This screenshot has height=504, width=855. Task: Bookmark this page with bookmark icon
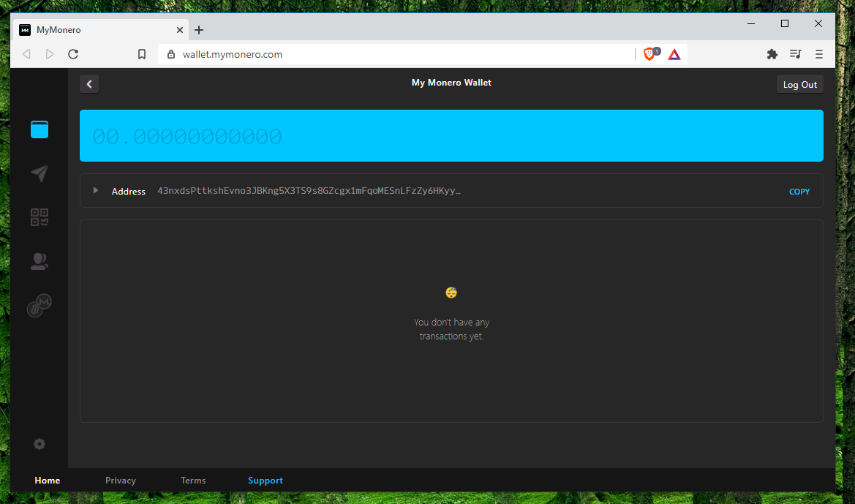(142, 54)
